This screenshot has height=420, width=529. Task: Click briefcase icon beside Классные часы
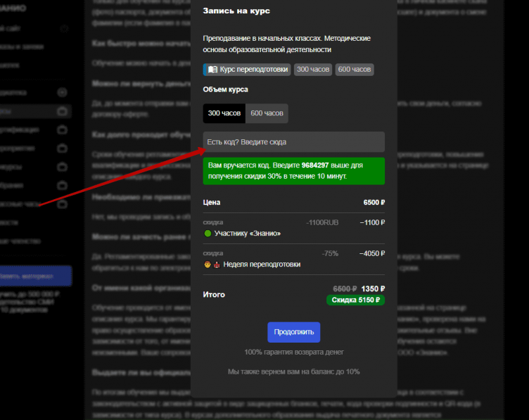pyautogui.click(x=63, y=204)
